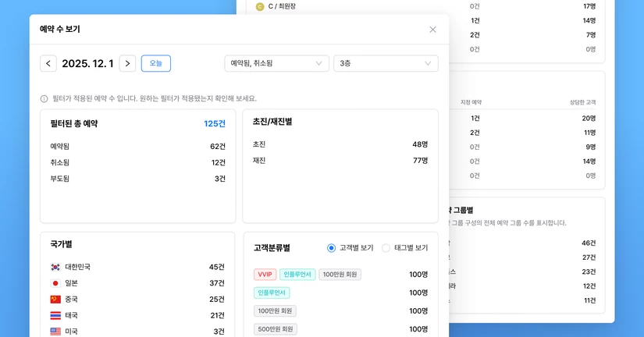The image size is (644, 337).
Task: Click 100만원 회원 tag in the VVIP row
Action: click(340, 275)
